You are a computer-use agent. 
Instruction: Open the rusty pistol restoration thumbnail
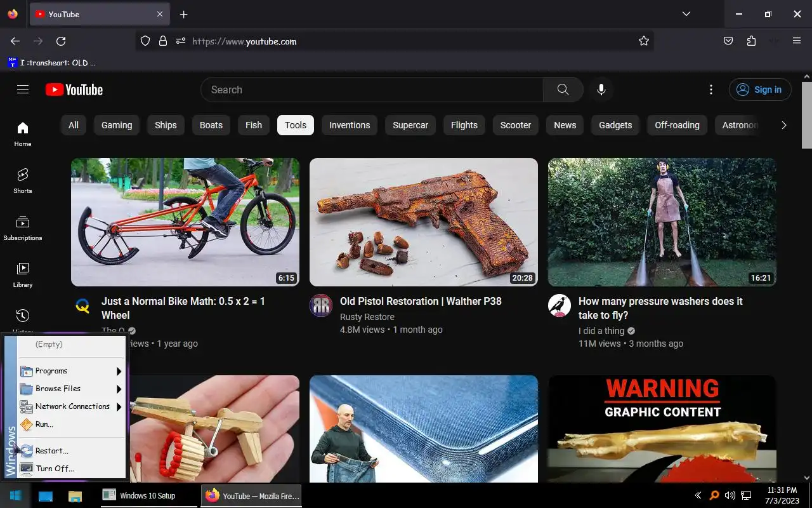pyautogui.click(x=424, y=222)
